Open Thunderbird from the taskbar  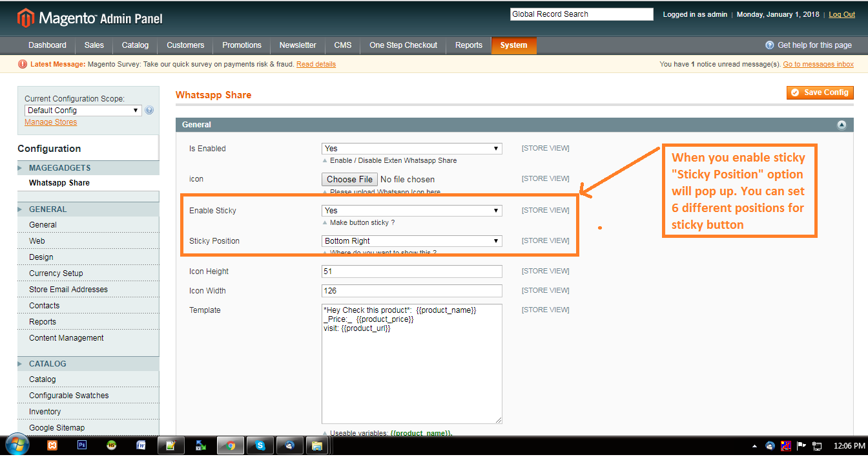(290, 445)
